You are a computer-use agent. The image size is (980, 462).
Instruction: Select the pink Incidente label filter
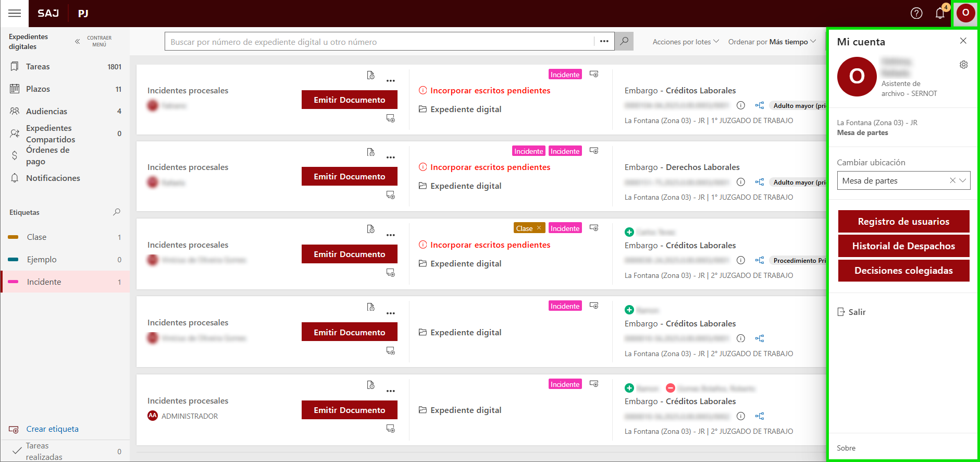pos(44,282)
